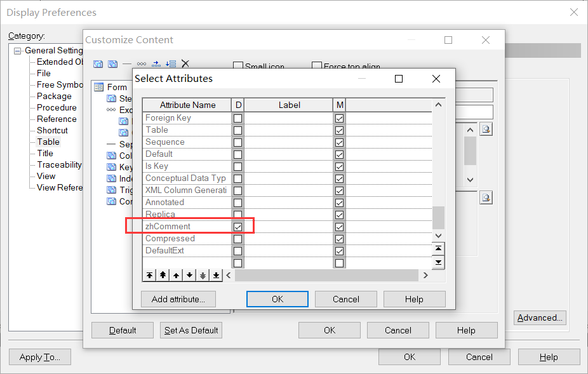Click the page-up double arrow button
This screenshot has width=588, height=374.
[x=163, y=276]
